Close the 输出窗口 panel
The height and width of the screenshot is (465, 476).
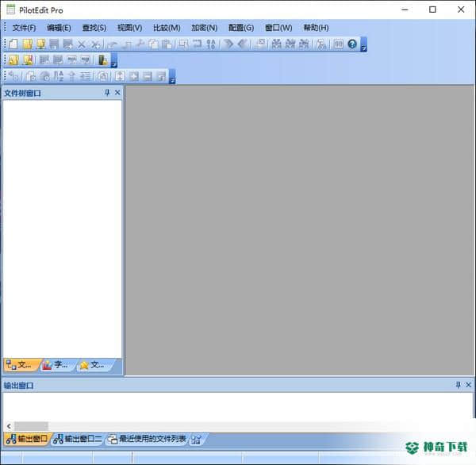tap(468, 385)
